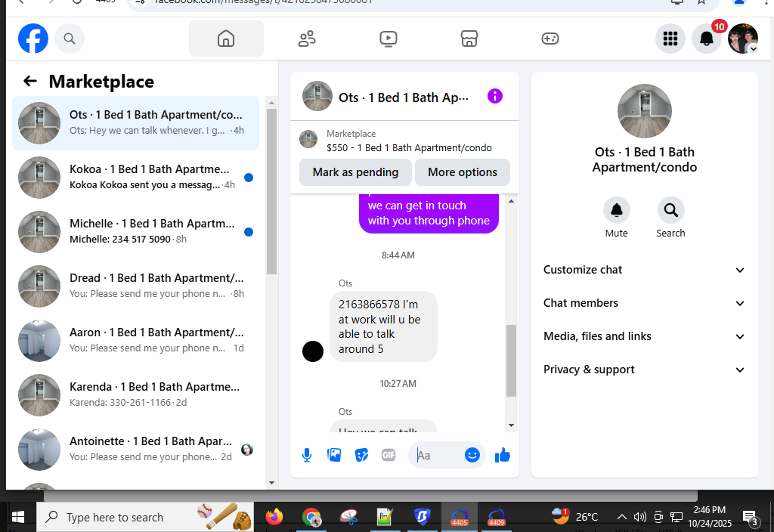Image resolution: width=774 pixels, height=532 pixels.
Task: Go to Home tab
Action: point(226,39)
